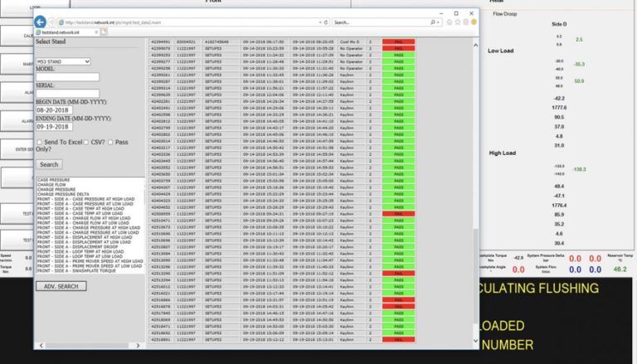This screenshot has height=364, width=637.
Task: Enable the Pass Only? checkbox
Action: [110, 142]
